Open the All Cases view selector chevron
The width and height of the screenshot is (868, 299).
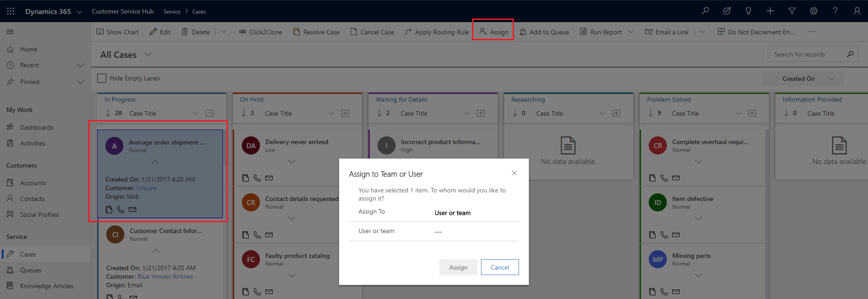coord(148,54)
